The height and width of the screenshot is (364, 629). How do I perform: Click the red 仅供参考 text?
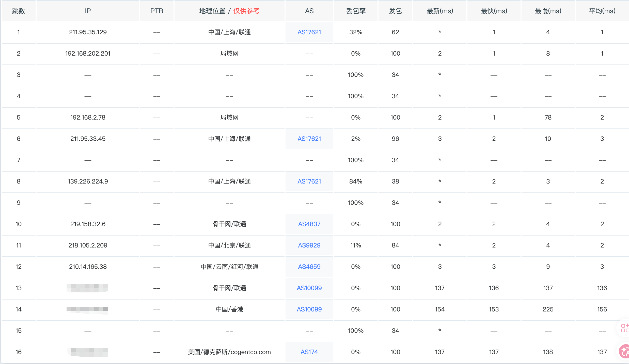click(x=246, y=11)
